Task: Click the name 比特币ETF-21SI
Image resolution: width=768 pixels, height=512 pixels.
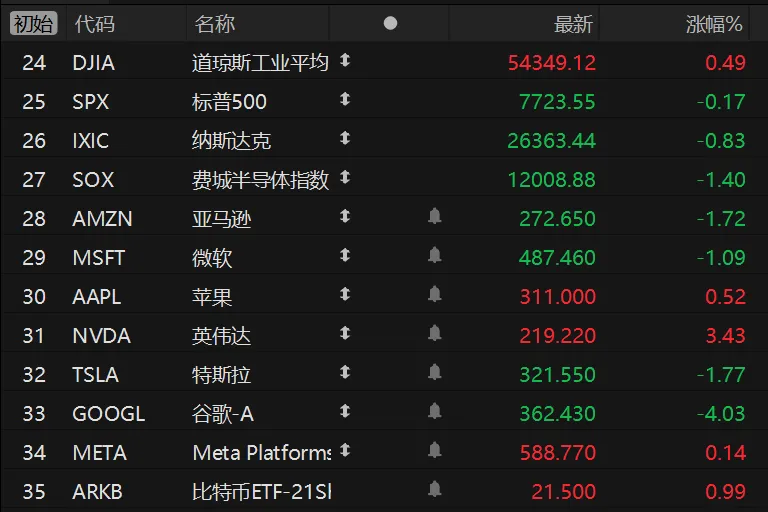Action: 262,492
